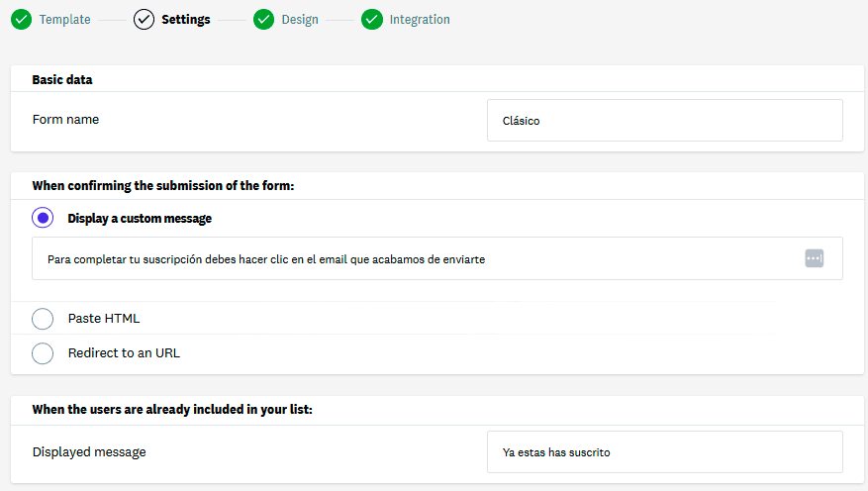
Task: Click the When the users are already included heading
Action: (x=172, y=410)
